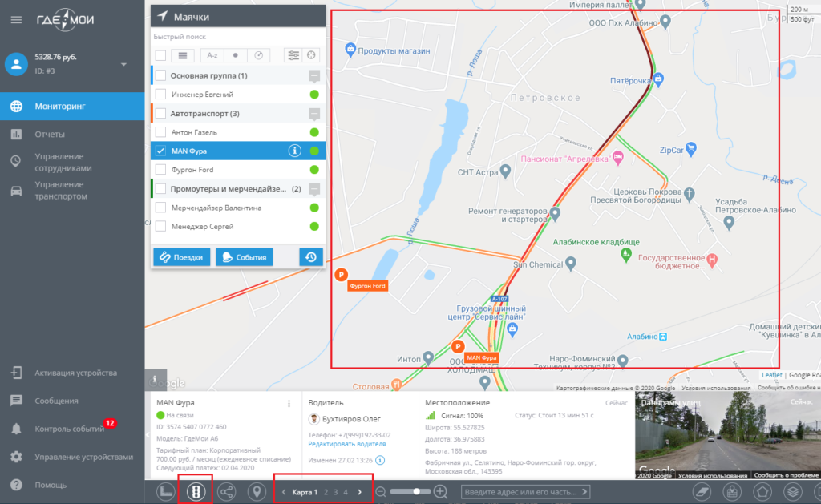Viewport: 821px width, 504px height.
Task: Tick the select-all beacons checkbox
Action: pyautogui.click(x=160, y=55)
